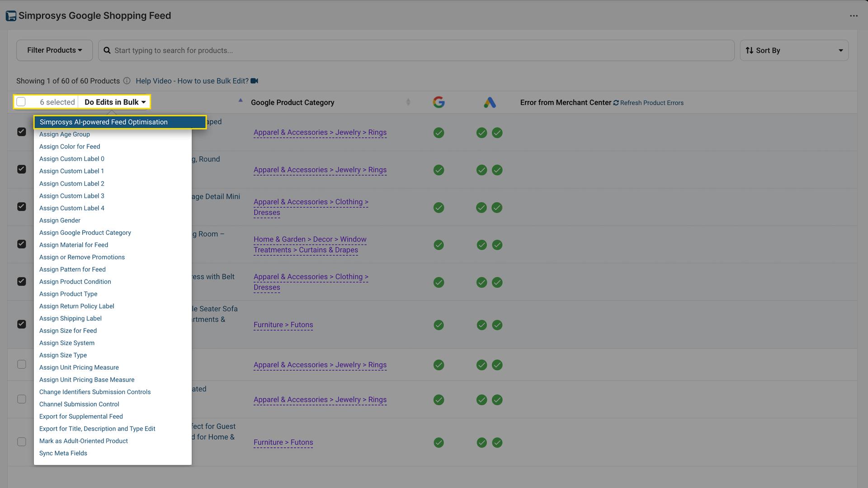Viewport: 868px width, 488px height.
Task: Expand the Sort By dropdown
Action: pos(793,50)
